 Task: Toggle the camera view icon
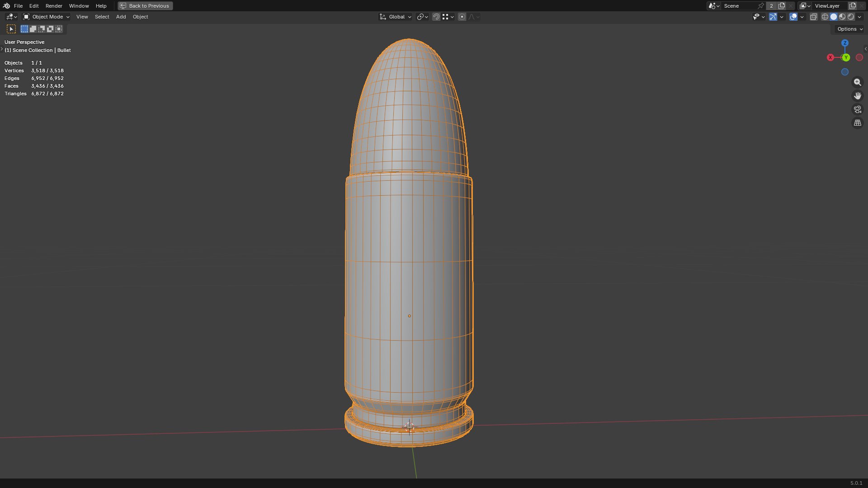point(857,109)
